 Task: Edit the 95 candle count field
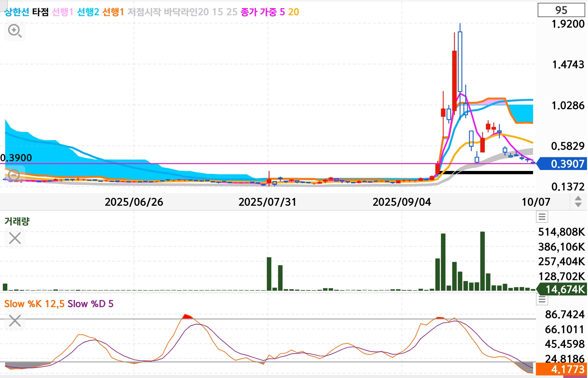pos(561,10)
